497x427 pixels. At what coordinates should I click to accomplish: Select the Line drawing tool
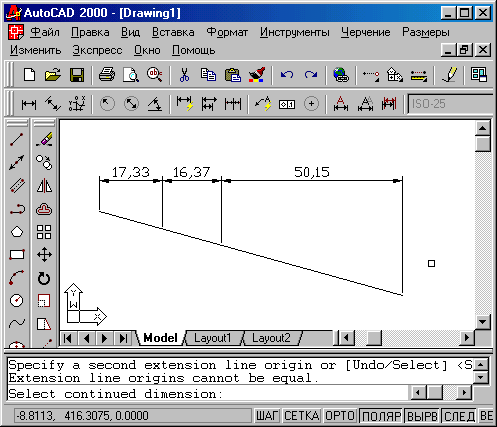[x=17, y=139]
